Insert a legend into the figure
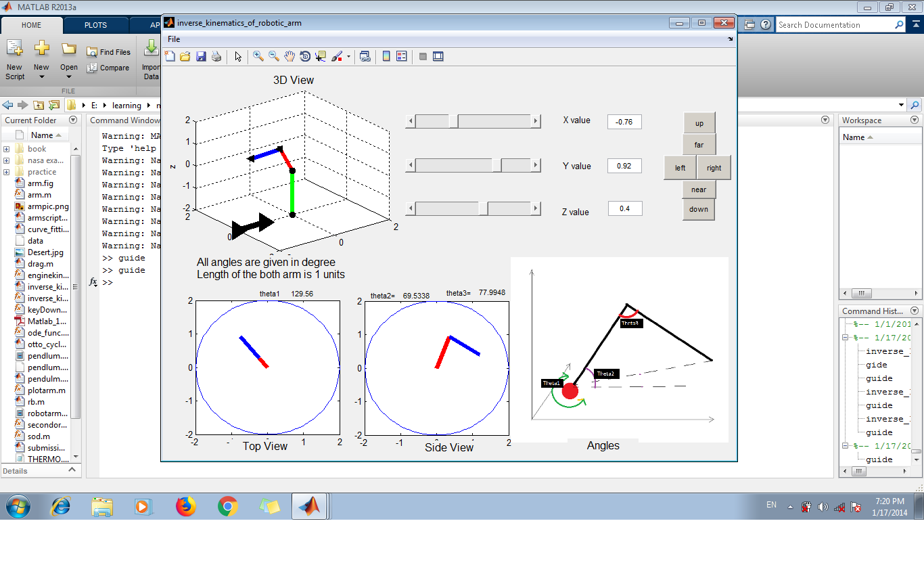The height and width of the screenshot is (563, 924). (401, 56)
